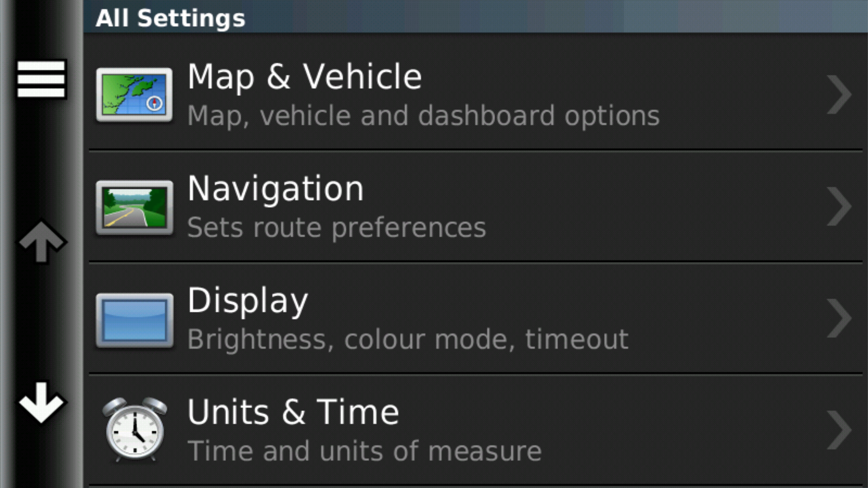Click the blue Display screen icon
This screenshot has width=868, height=488.
(134, 320)
